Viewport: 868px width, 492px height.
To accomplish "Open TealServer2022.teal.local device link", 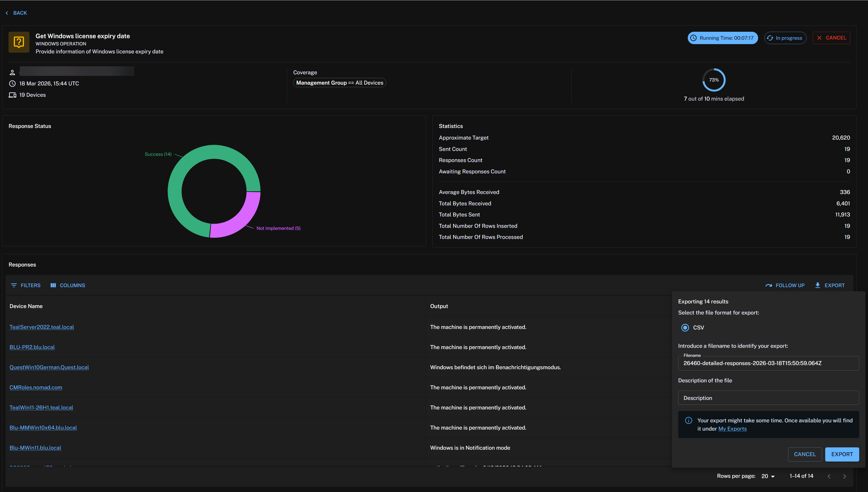I will pyautogui.click(x=42, y=327).
